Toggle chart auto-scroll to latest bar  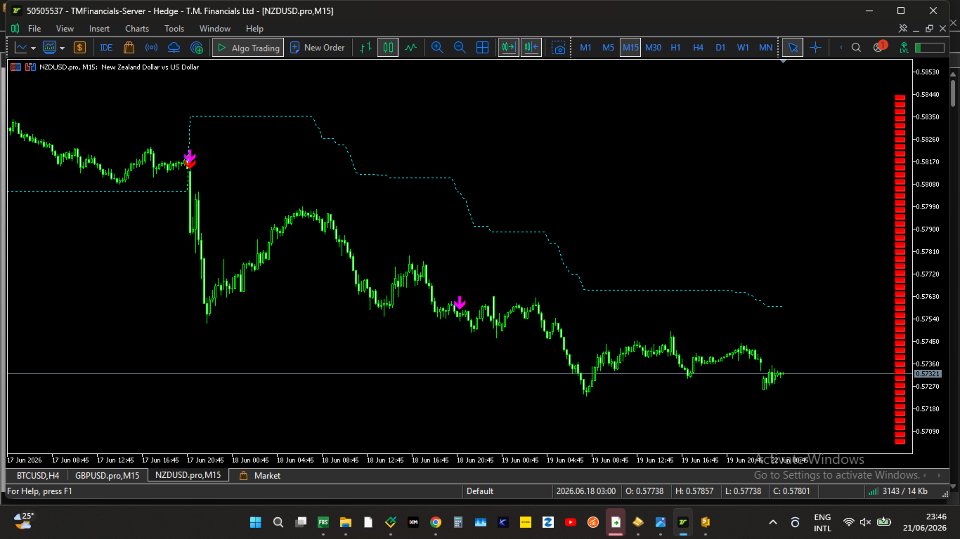tap(508, 47)
